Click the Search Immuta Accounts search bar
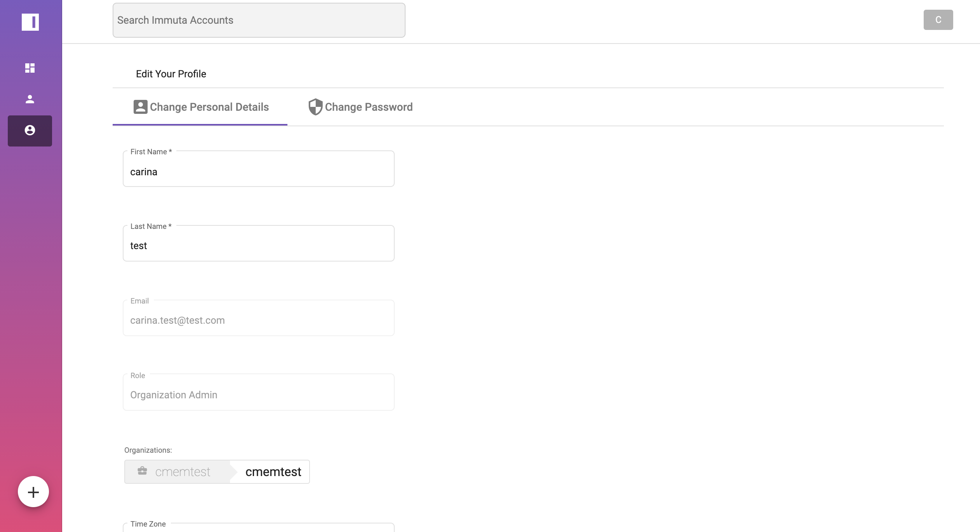The height and width of the screenshot is (532, 980). (259, 20)
